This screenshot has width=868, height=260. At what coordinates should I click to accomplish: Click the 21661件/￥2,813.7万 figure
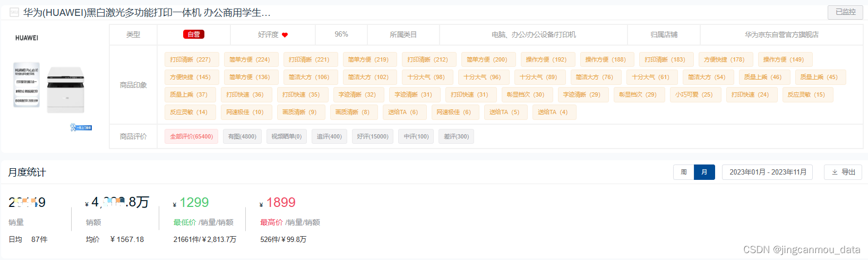205,239
